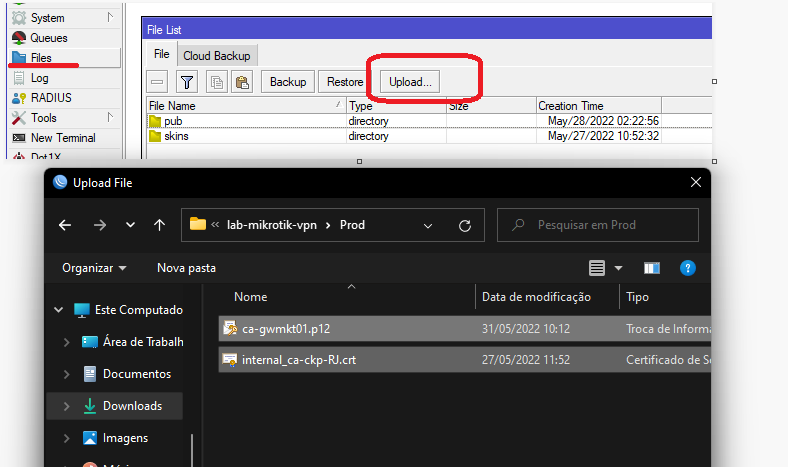Viewport: 788px width, 467px height.
Task: Click the New Terminal screen icon
Action: pos(19,138)
